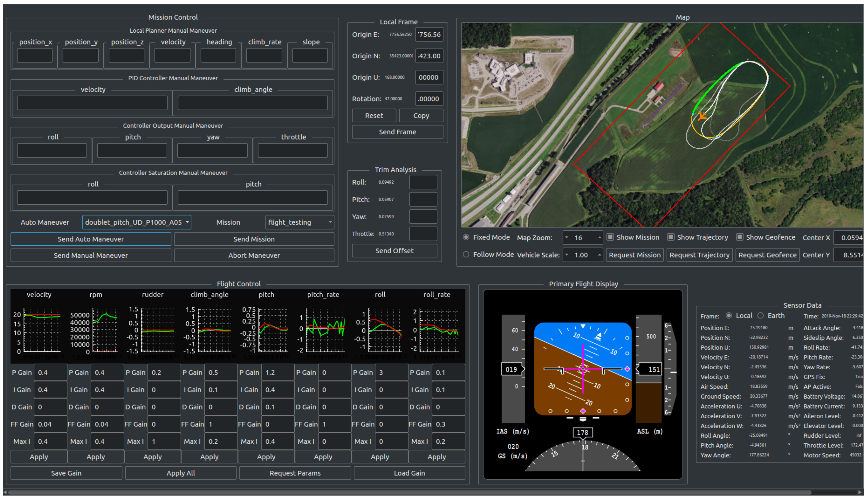Click the Abort Maneuver button

coord(254,255)
